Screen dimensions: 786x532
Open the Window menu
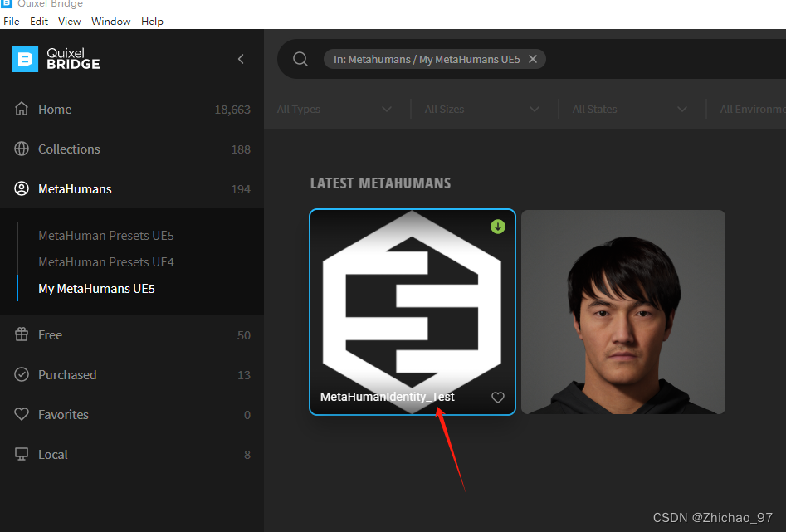pos(110,21)
